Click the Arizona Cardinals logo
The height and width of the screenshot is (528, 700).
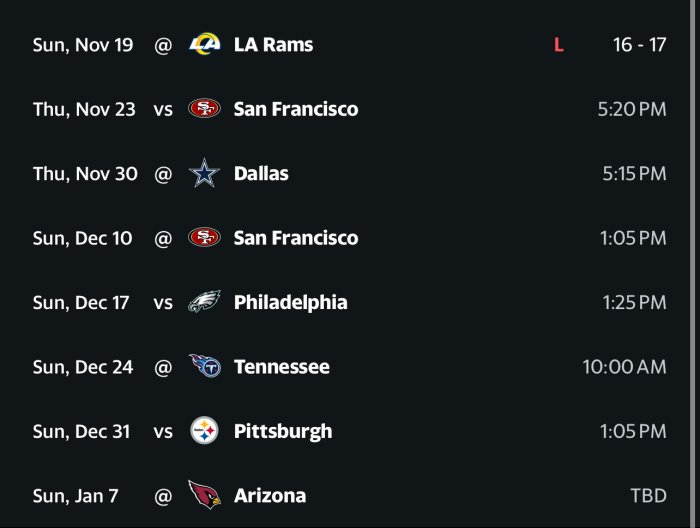pos(204,495)
